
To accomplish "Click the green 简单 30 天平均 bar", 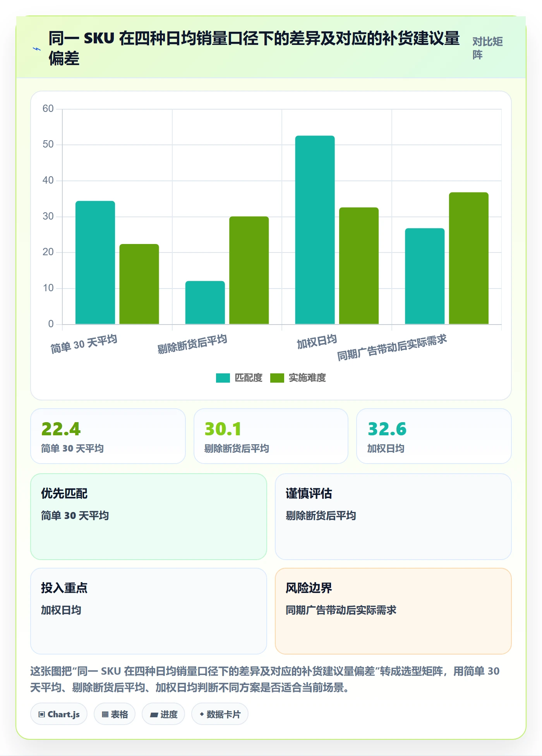I will (x=139, y=284).
